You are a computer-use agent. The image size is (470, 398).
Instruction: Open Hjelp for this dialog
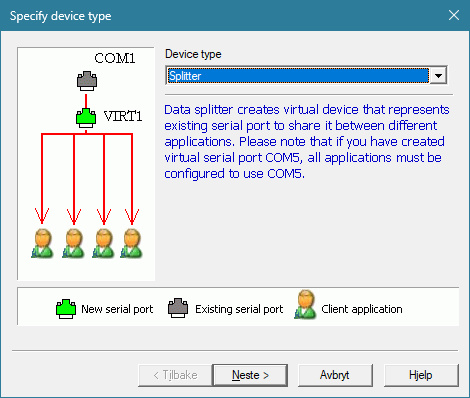pyautogui.click(x=421, y=375)
